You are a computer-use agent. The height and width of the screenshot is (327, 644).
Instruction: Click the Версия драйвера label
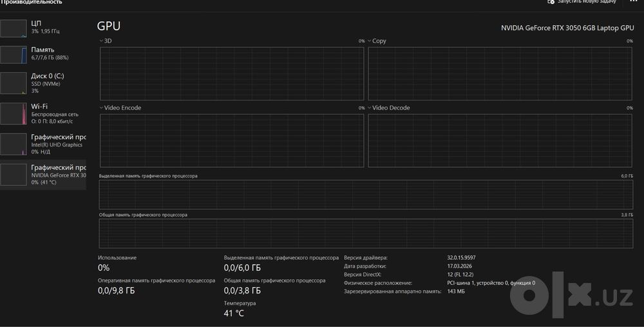tap(366, 258)
